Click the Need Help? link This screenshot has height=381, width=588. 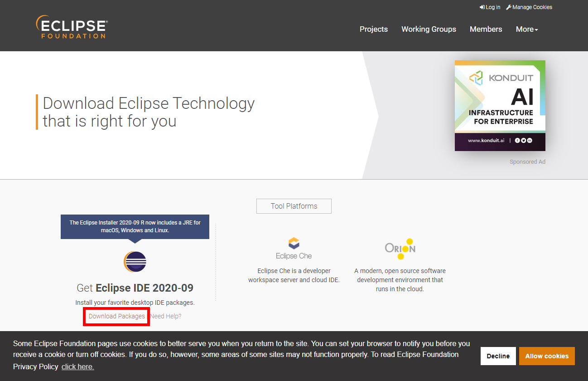click(x=166, y=316)
